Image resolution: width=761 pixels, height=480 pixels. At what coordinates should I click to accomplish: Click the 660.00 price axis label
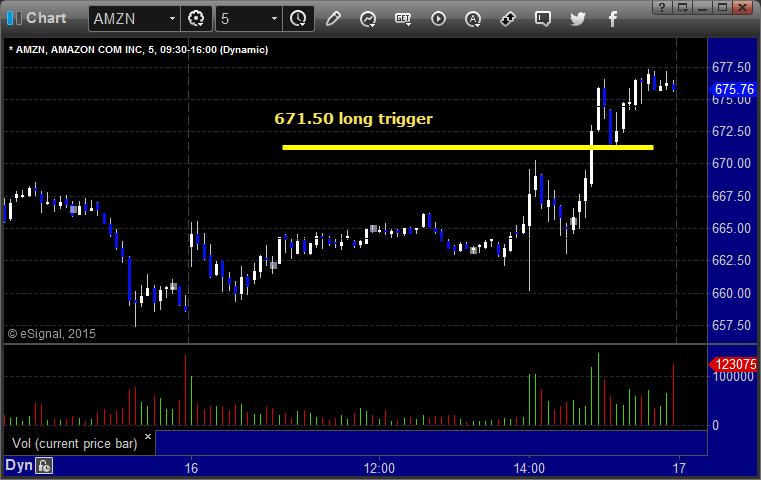click(731, 293)
